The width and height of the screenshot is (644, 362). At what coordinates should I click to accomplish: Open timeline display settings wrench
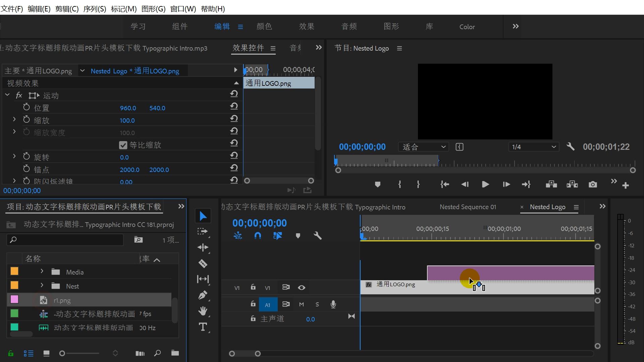(318, 236)
